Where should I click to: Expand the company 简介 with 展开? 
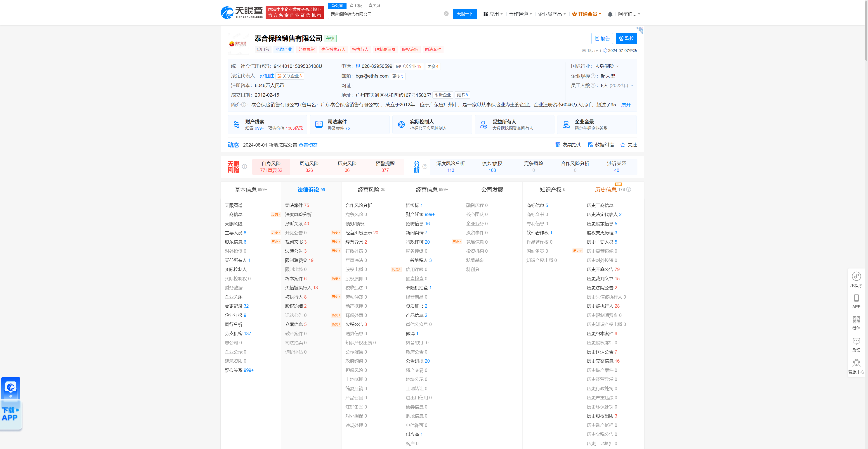pyautogui.click(x=626, y=105)
